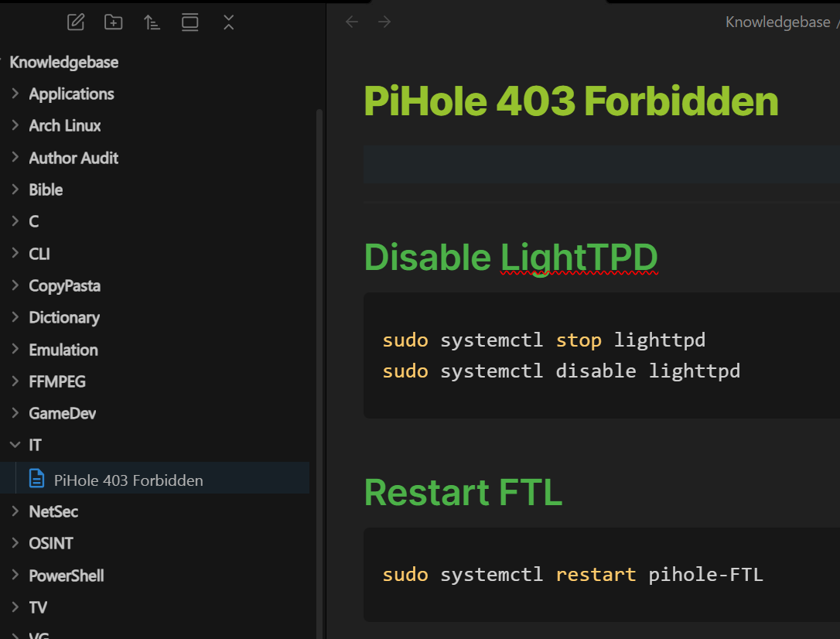
Task: Click the empty properties block under title
Action: (x=602, y=165)
